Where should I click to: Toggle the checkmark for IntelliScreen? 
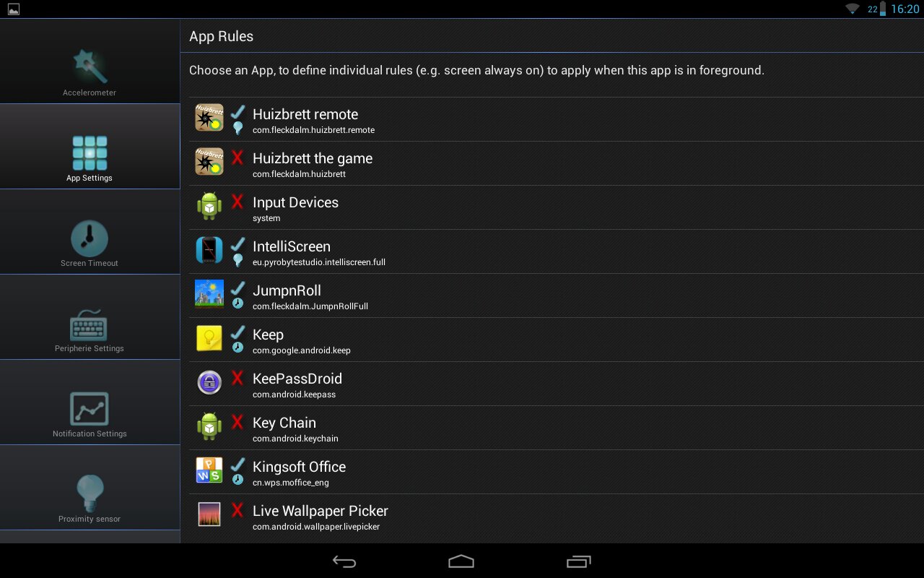(x=237, y=245)
